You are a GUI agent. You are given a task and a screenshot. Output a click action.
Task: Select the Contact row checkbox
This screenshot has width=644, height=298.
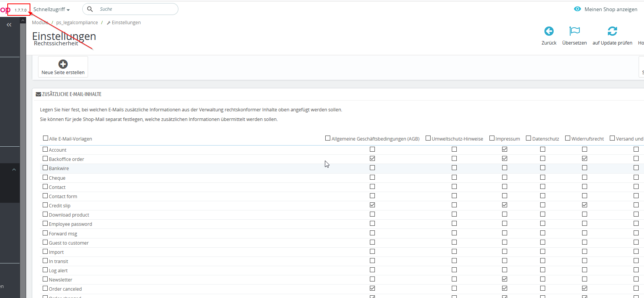(45, 187)
